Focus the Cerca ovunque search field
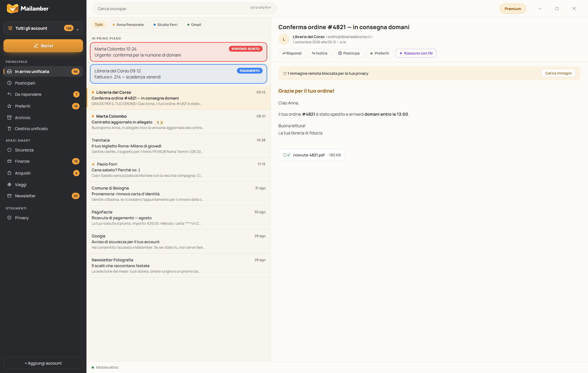This screenshot has height=373, width=588. (x=184, y=9)
